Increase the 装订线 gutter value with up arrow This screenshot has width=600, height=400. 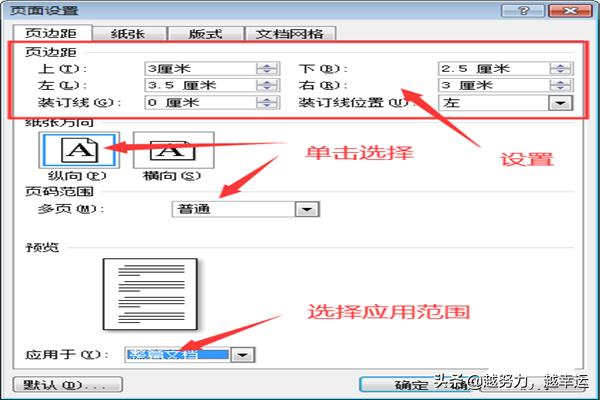click(267, 99)
